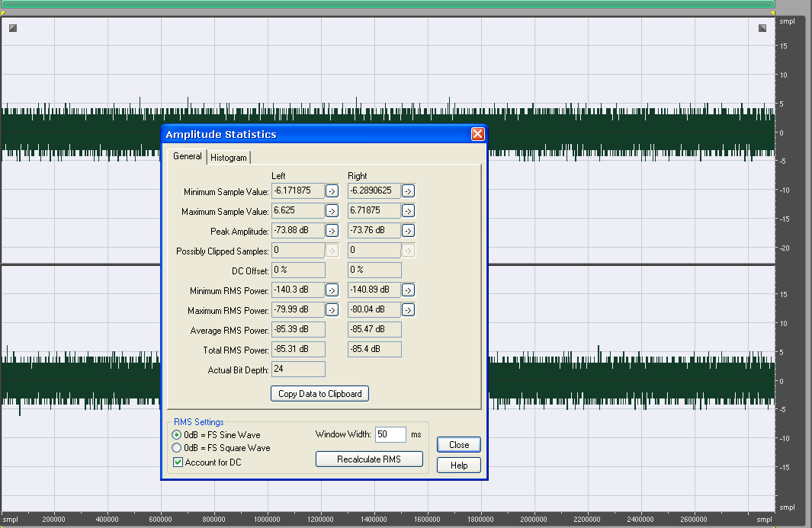Close Amplitude Statistics with red X

pyautogui.click(x=477, y=135)
